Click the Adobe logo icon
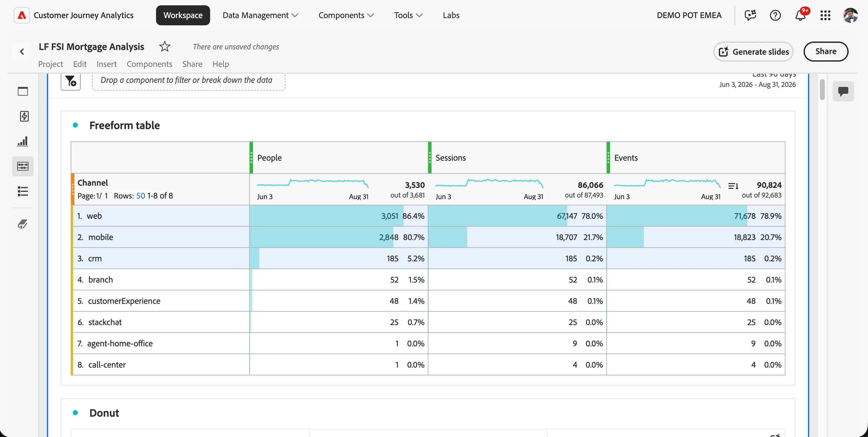The image size is (868, 437). click(x=22, y=15)
